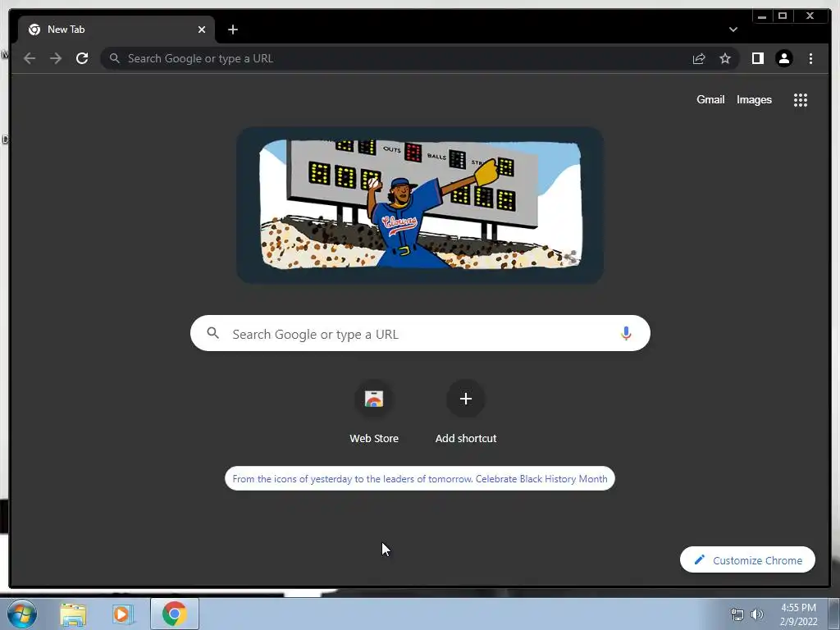The height and width of the screenshot is (630, 840).
Task: Bookmark this tab with the star icon
Action: pyautogui.click(x=725, y=58)
